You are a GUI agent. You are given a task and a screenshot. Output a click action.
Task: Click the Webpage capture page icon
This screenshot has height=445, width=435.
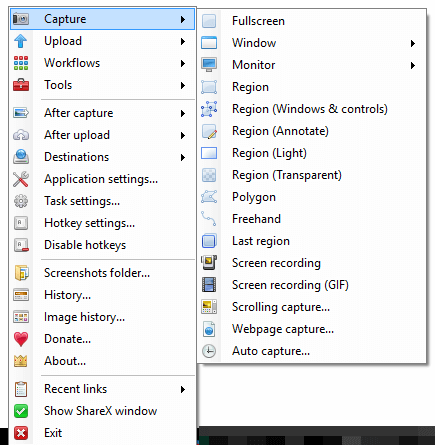click(x=209, y=329)
